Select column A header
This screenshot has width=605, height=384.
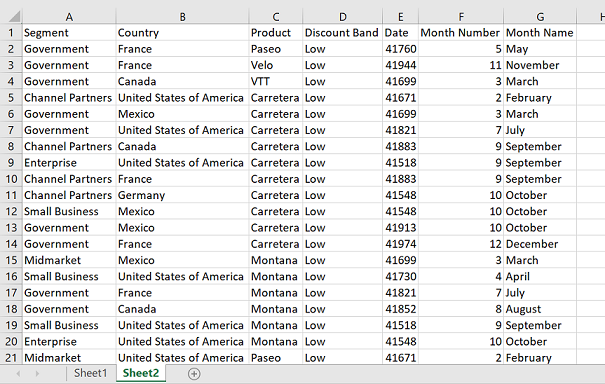point(69,17)
